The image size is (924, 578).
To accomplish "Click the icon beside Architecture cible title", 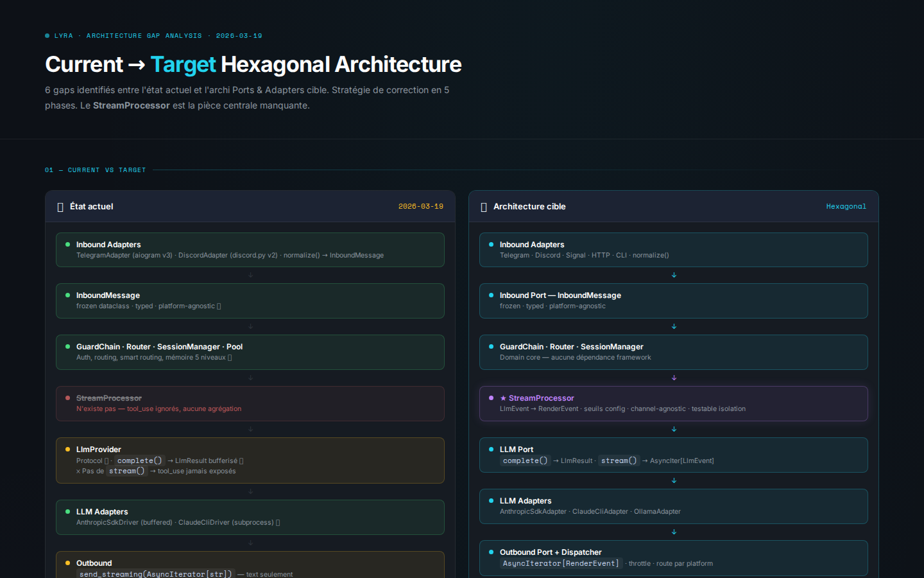I will [484, 207].
